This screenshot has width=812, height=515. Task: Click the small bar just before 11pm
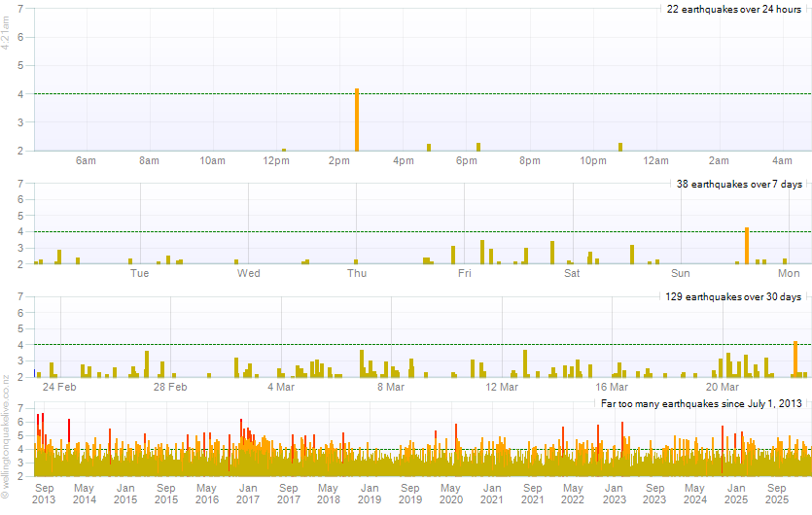(619, 147)
